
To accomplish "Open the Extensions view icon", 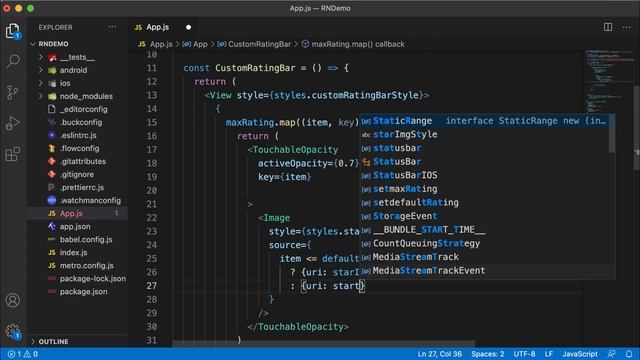I will [x=13, y=154].
